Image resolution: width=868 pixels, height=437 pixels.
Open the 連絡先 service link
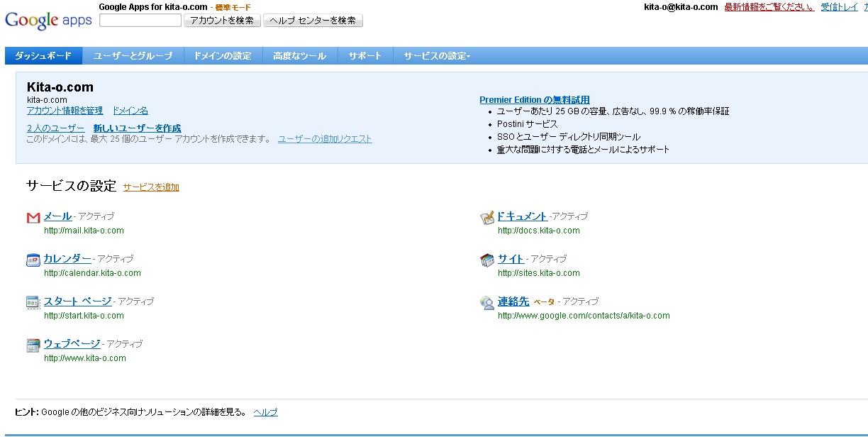point(513,302)
